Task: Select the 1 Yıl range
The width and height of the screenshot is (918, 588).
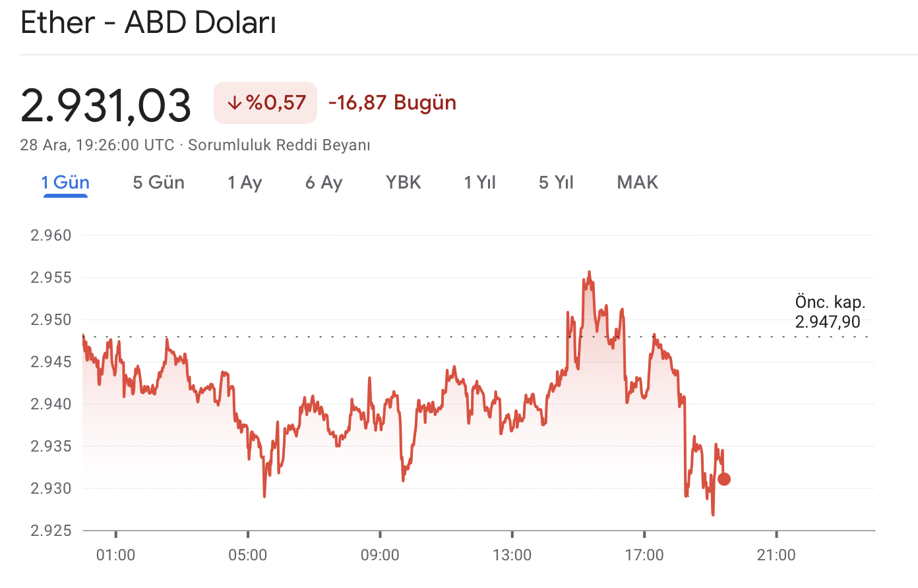Action: click(x=479, y=183)
